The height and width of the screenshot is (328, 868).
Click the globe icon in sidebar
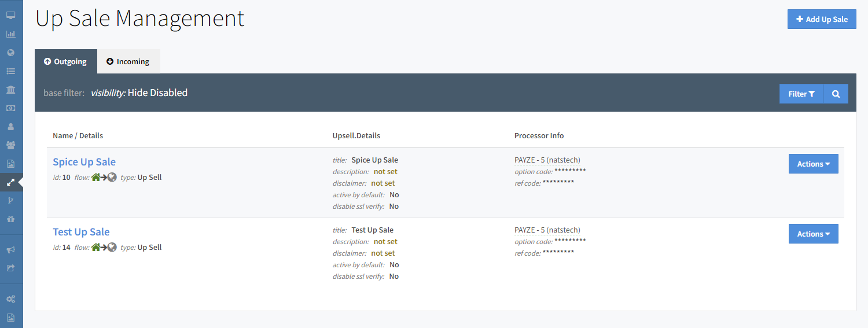[10, 53]
